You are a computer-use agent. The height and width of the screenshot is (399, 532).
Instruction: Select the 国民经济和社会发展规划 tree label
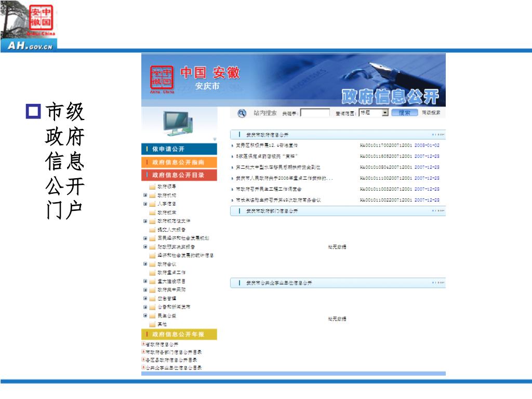coord(183,238)
